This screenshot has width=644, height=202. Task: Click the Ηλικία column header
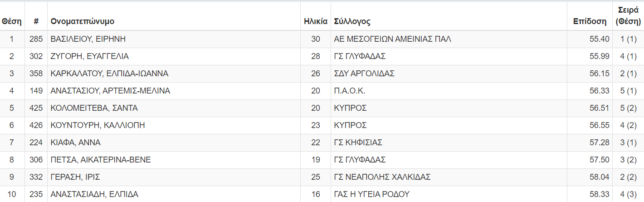(316, 21)
